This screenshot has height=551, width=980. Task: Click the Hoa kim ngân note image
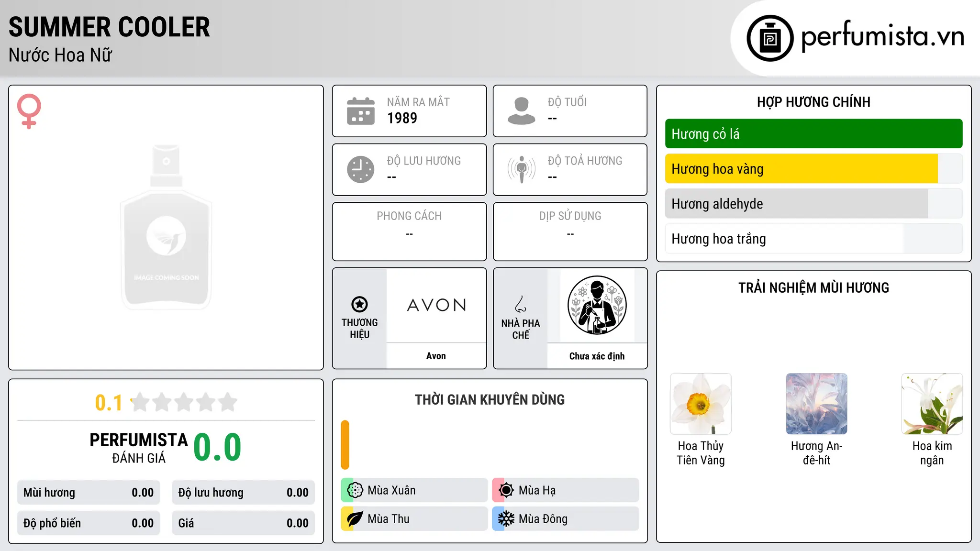pyautogui.click(x=932, y=404)
